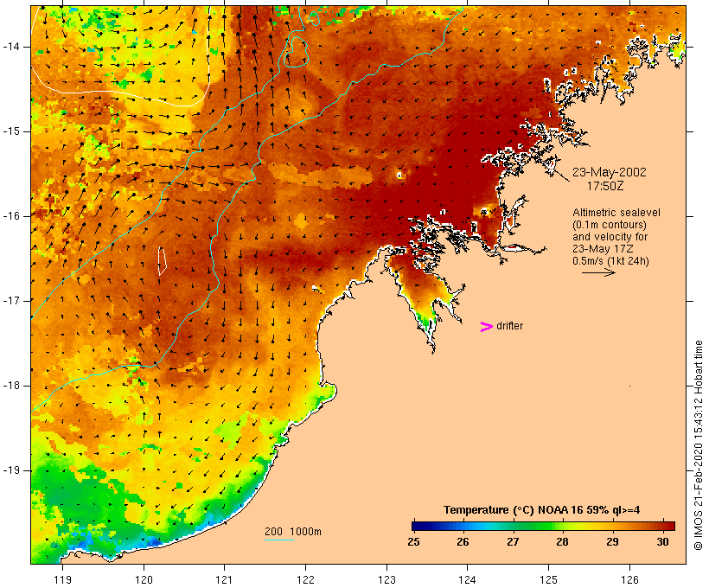
Task: Click the longitude label 125
Action: [549, 580]
